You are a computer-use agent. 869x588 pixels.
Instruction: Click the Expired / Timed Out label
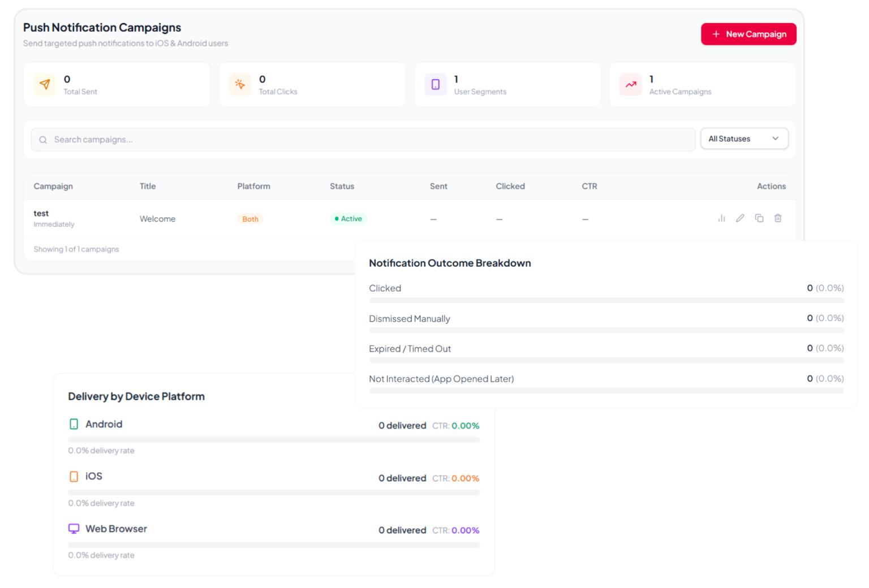(410, 349)
